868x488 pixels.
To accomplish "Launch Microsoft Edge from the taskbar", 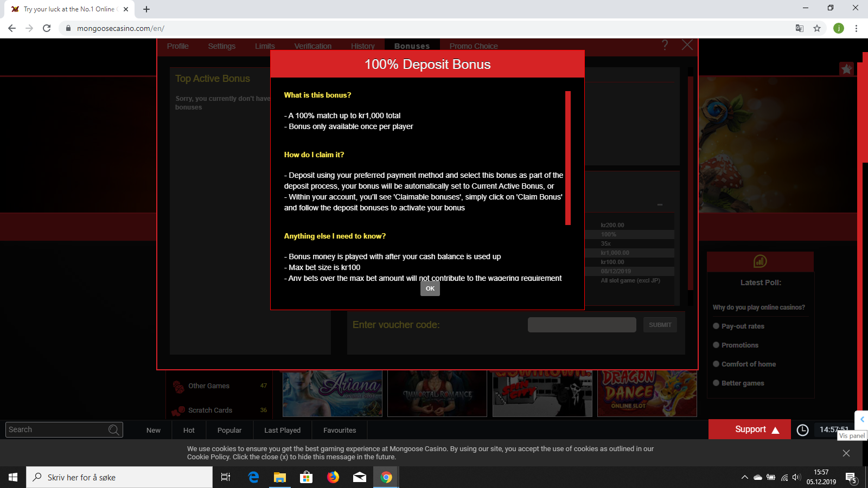I will tap(253, 477).
